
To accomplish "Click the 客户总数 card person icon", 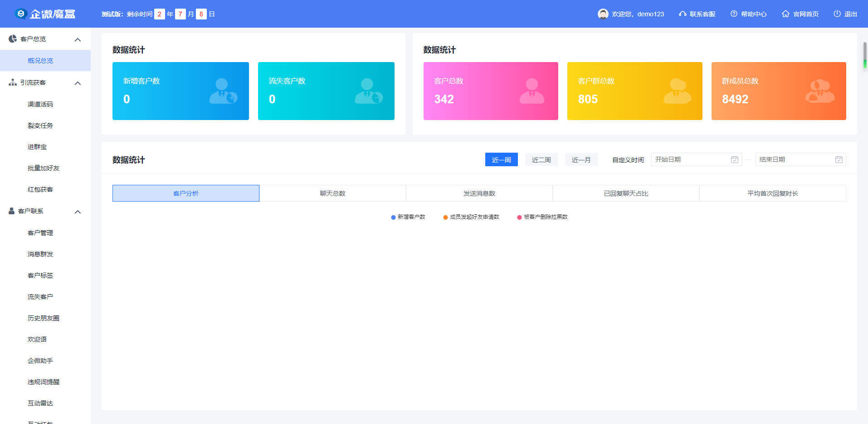I will pos(532,91).
